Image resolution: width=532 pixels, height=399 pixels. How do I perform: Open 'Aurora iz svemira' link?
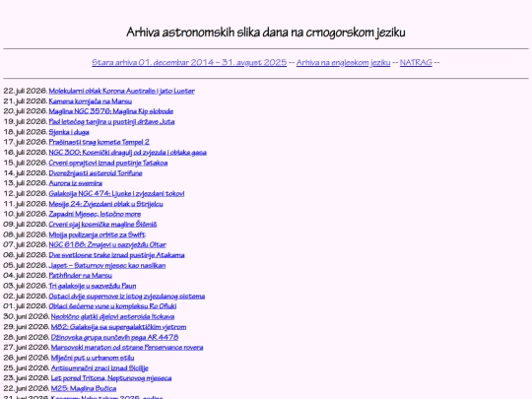point(75,183)
